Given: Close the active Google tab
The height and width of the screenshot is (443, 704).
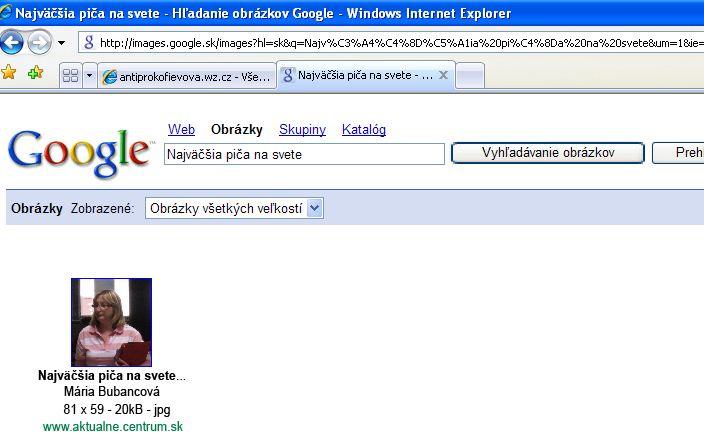Looking at the screenshot, I should coord(443,75).
